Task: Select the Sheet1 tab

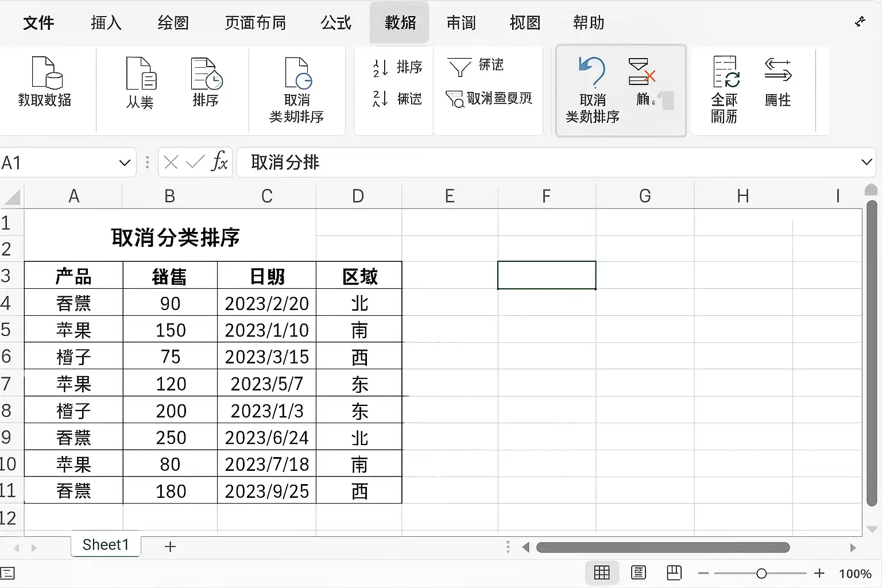Action: (106, 544)
